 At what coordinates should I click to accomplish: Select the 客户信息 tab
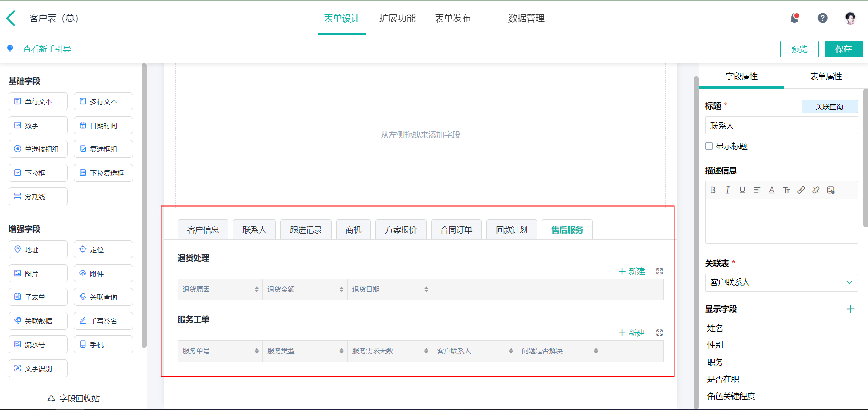[x=203, y=229]
